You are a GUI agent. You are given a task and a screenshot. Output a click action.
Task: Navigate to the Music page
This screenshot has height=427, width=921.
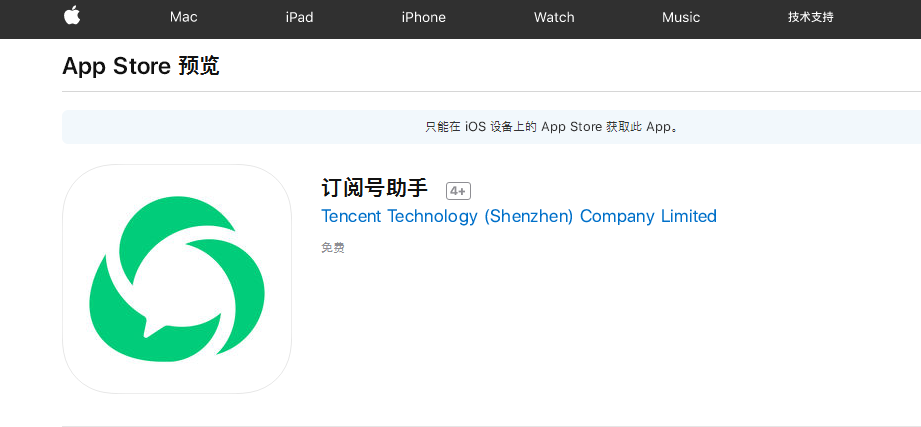pos(681,17)
